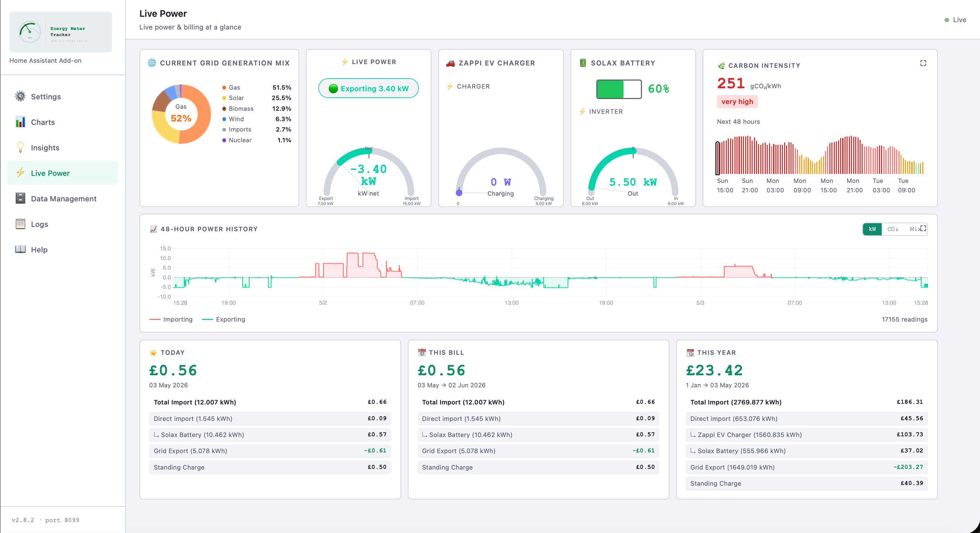Click the globe icon beside Current Grid Generation Mix
980x533 pixels.
tap(152, 63)
